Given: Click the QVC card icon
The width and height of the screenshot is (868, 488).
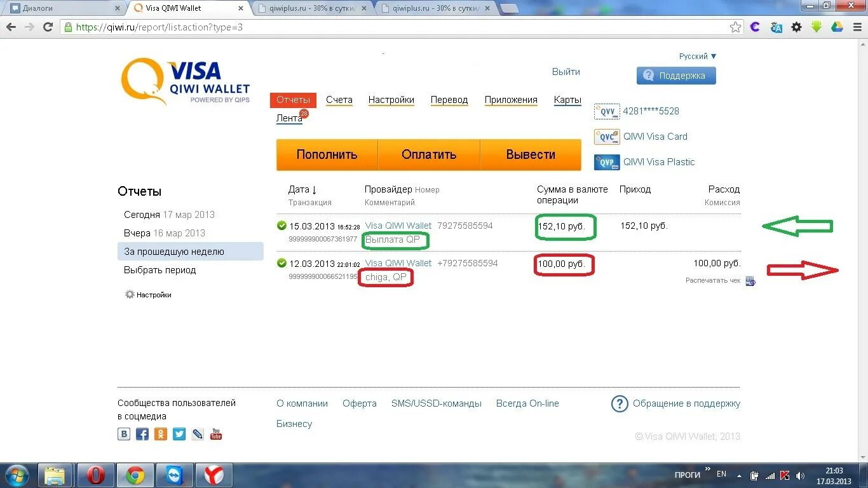Looking at the screenshot, I should tap(607, 137).
